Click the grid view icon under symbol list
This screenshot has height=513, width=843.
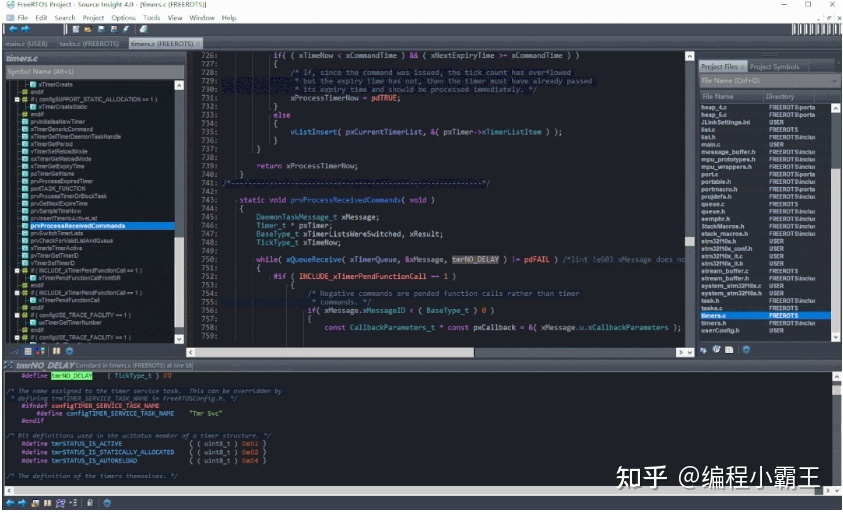coord(28,351)
